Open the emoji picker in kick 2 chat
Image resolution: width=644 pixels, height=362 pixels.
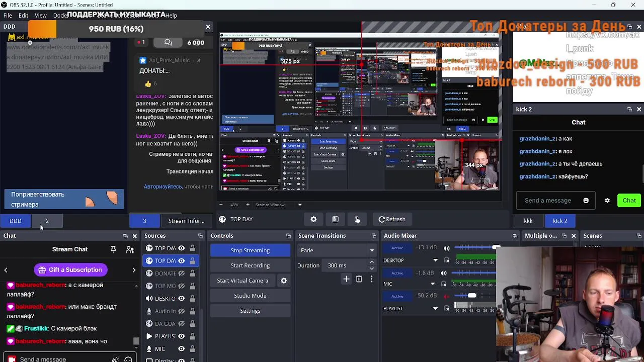586,201
